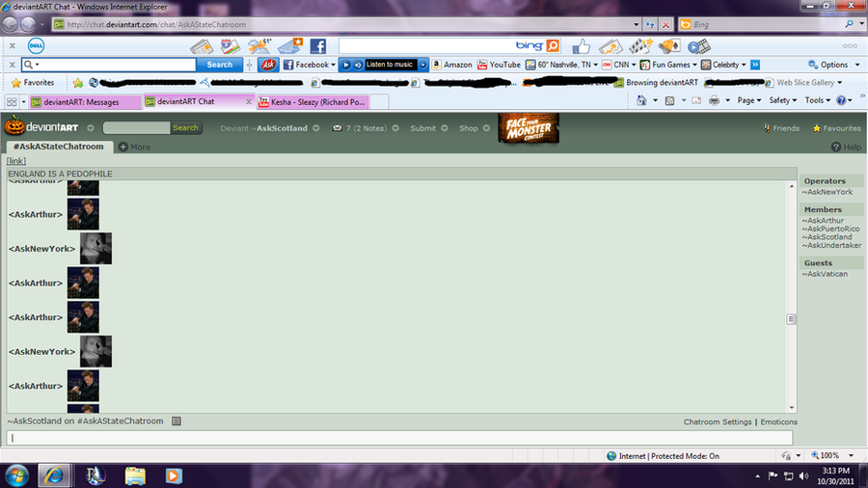Click the Favorites star button
The width and height of the screenshot is (868, 488).
click(x=33, y=82)
